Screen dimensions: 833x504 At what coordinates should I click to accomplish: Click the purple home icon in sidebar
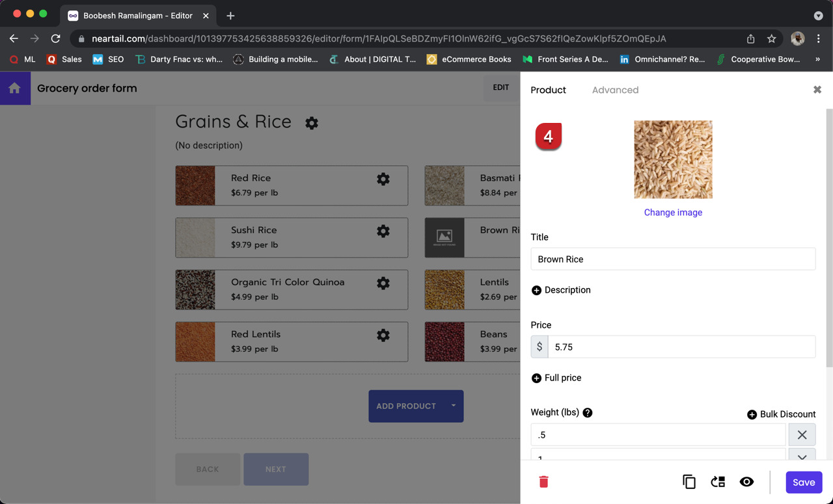(14, 87)
